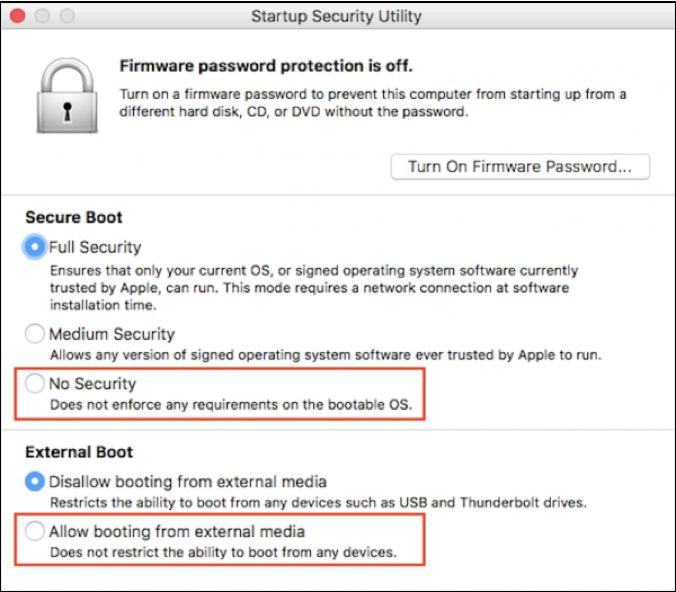
Task: Close the Startup Security Utility window
Action: pyautogui.click(x=18, y=16)
